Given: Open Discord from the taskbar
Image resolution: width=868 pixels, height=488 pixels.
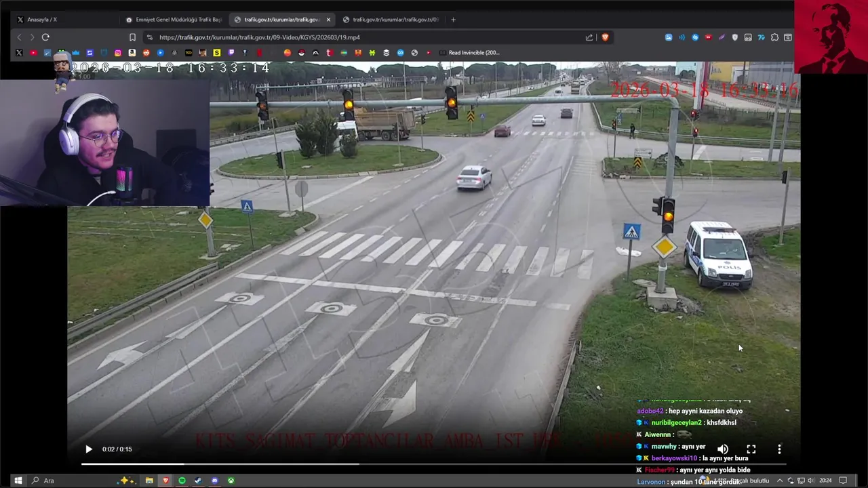Looking at the screenshot, I should 215,481.
